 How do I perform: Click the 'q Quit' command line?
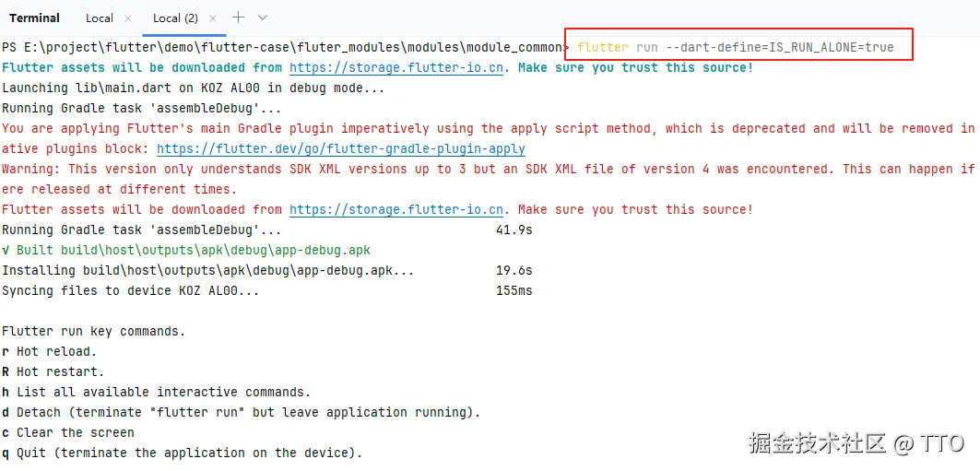point(182,453)
